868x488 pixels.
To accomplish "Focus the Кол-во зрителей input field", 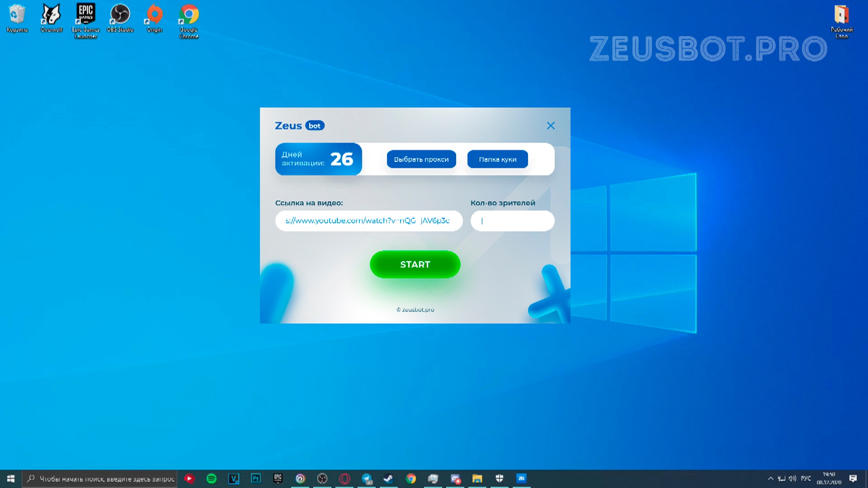I will 512,221.
